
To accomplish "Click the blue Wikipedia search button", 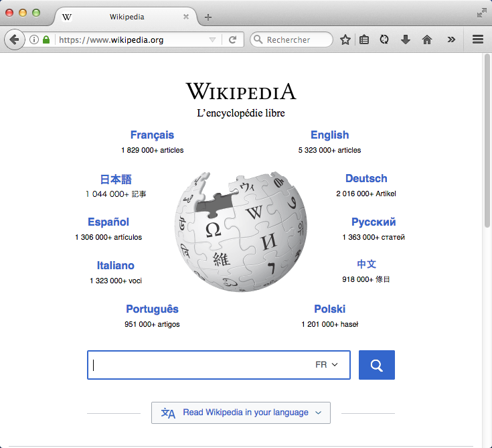I will (x=377, y=365).
